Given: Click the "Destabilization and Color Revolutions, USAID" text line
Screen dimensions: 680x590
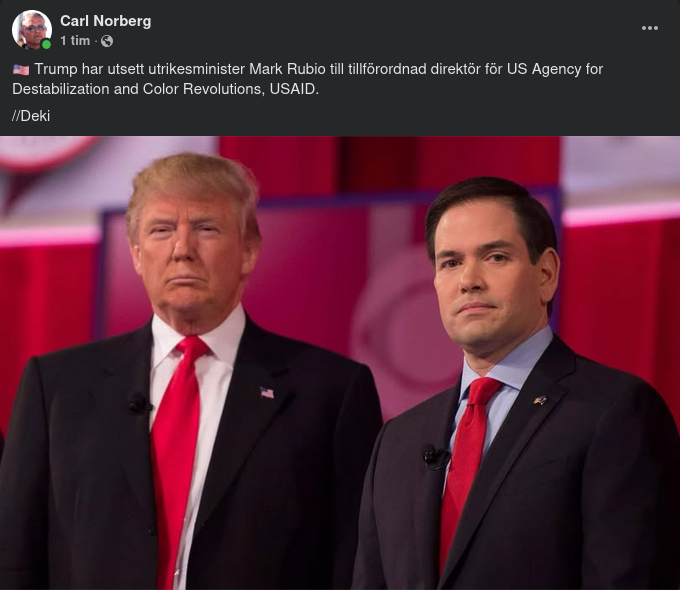Looking at the screenshot, I should (165, 89).
